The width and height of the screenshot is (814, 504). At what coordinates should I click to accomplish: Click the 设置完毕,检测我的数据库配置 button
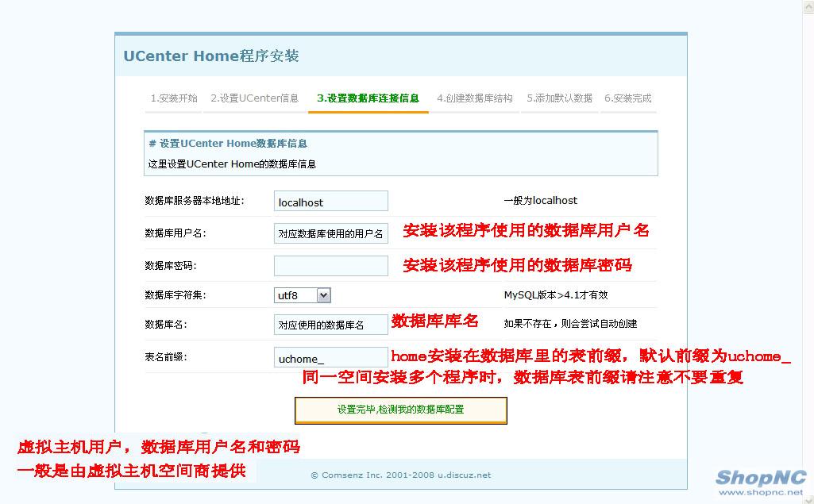(x=401, y=410)
